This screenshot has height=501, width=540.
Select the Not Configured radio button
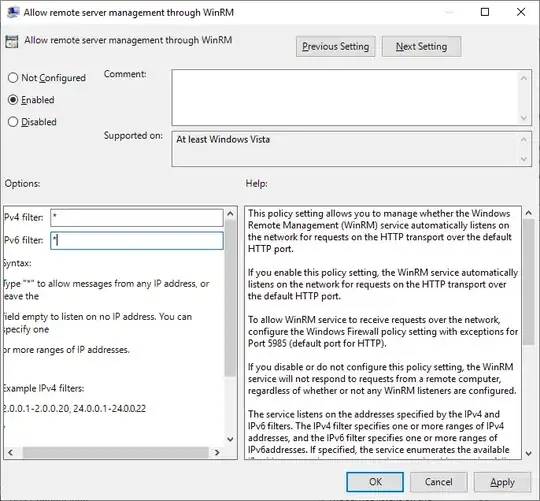13,78
